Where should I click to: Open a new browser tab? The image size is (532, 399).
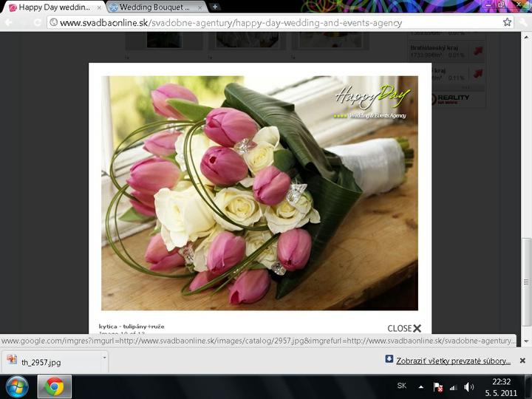coord(215,7)
